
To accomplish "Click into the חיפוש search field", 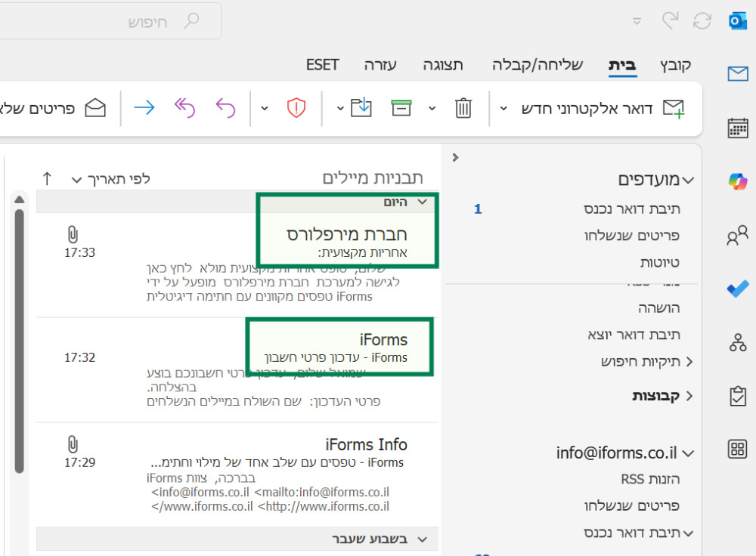I will point(110,21).
